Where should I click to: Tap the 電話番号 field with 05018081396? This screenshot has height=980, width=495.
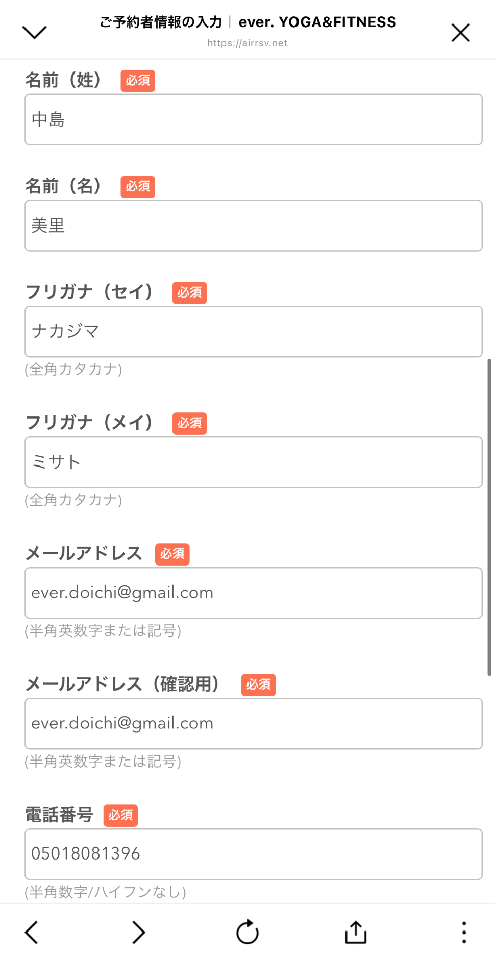tap(254, 854)
